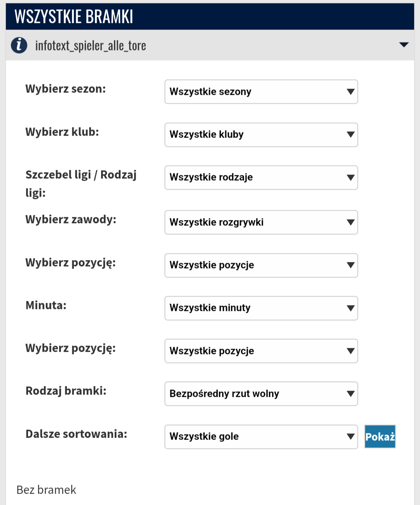
Task: Click the WSZYSTKIE BRAMKI header
Action: (74, 17)
